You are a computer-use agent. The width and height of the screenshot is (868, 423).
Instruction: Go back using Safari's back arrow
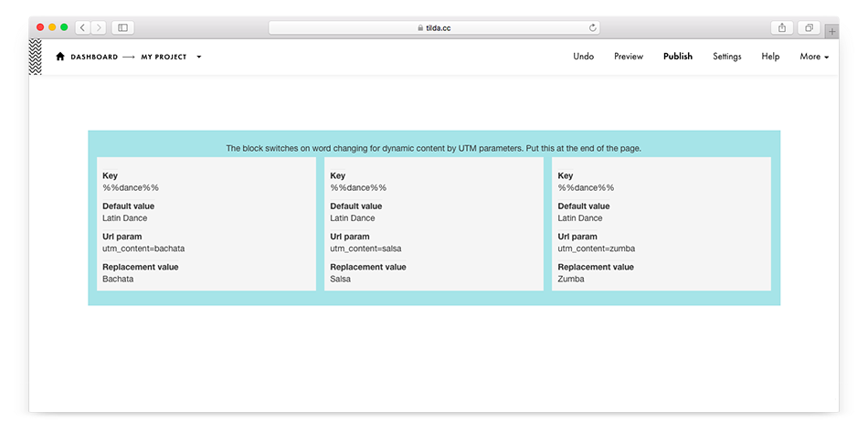(x=82, y=28)
